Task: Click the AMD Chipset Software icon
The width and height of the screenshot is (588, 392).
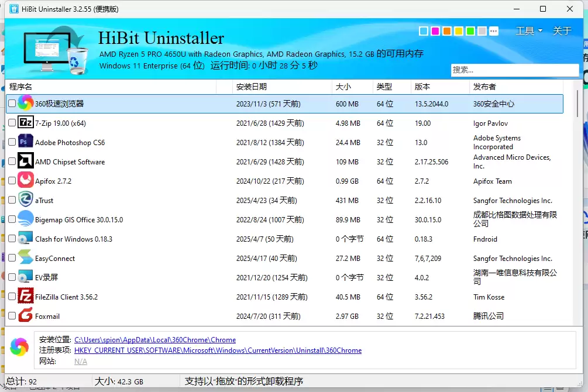Action: click(26, 161)
